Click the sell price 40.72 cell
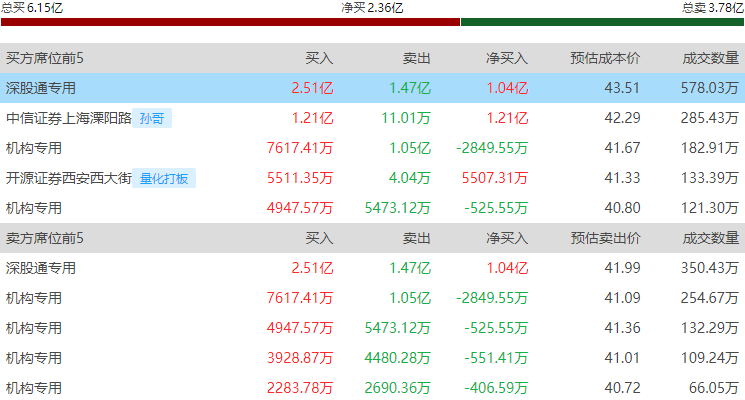Viewport: 745px width, 400px height. pos(622,388)
